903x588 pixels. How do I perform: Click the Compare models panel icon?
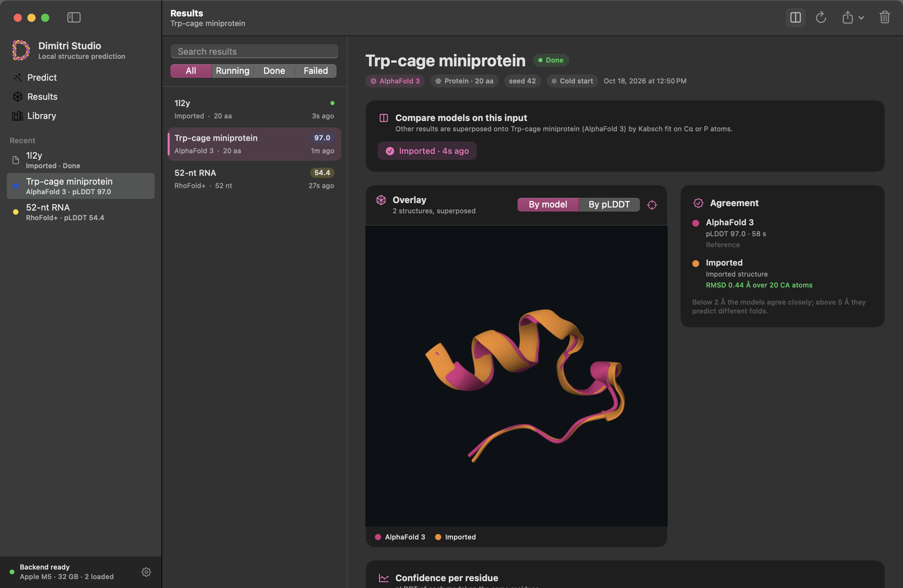384,118
